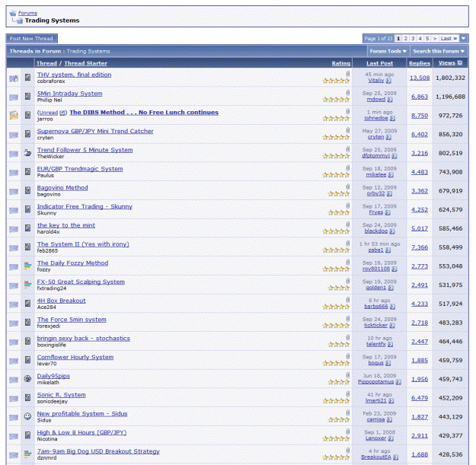The height and width of the screenshot is (465, 476).
Task: Sort threads by Rating column
Action: pos(341,63)
